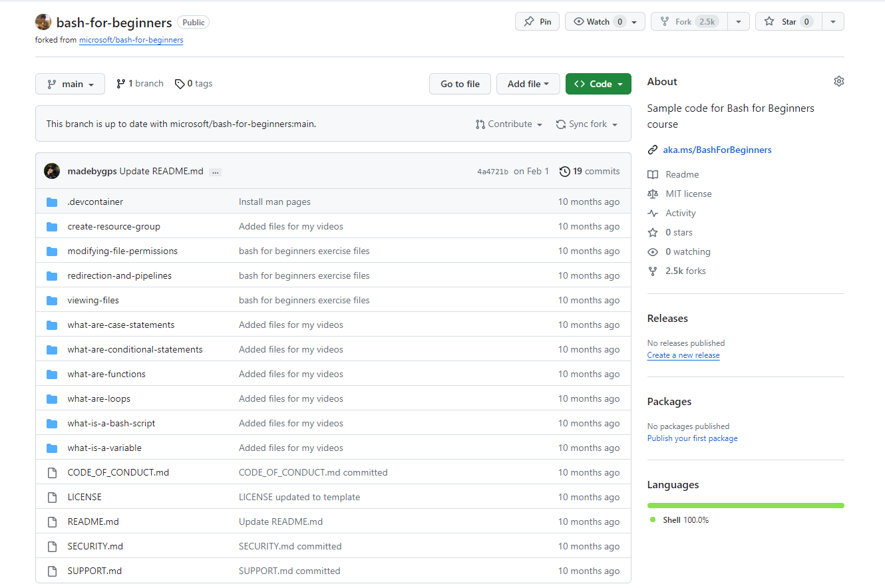The width and height of the screenshot is (885, 588).
Task: Click the pulse icon beside Activity
Action: 652,213
